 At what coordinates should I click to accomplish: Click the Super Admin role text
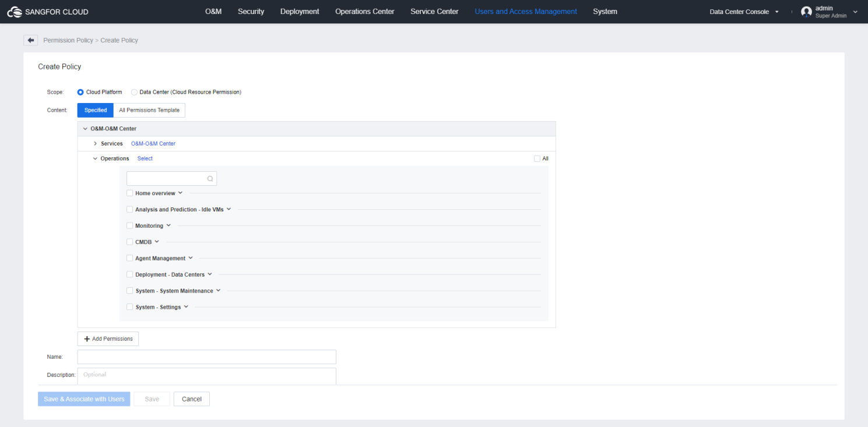[831, 16]
